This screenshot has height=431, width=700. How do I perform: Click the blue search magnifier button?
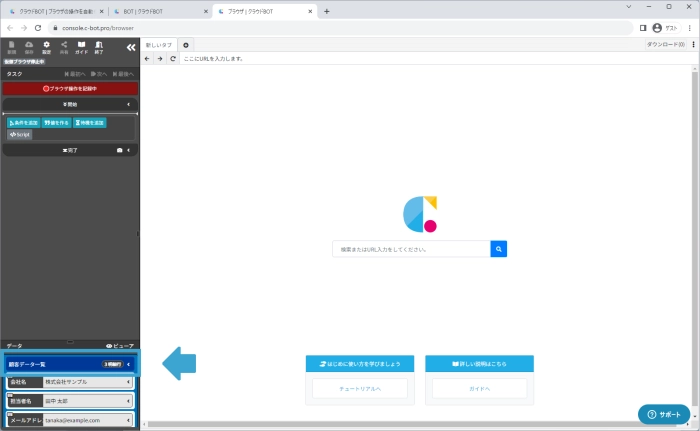pyautogui.click(x=499, y=249)
